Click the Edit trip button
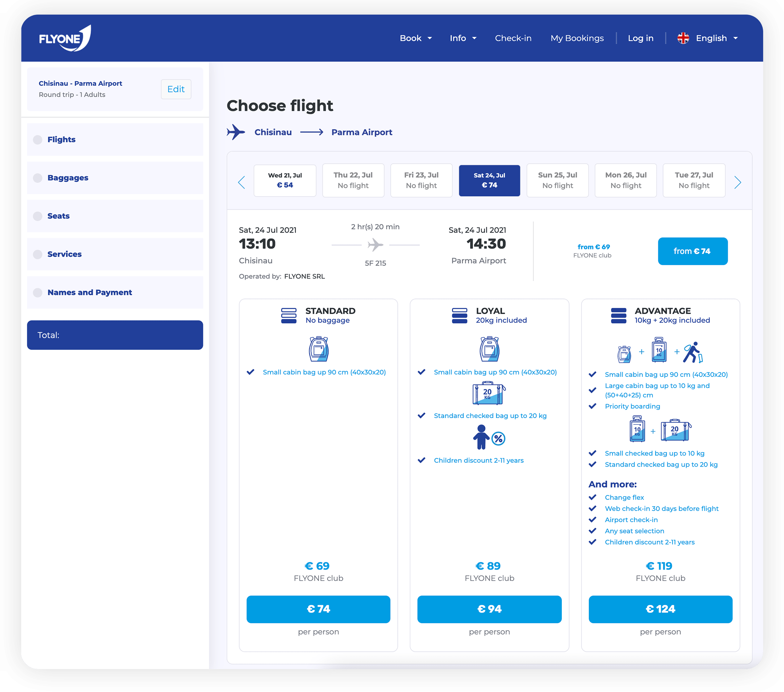This screenshot has width=784, height=692. click(176, 89)
